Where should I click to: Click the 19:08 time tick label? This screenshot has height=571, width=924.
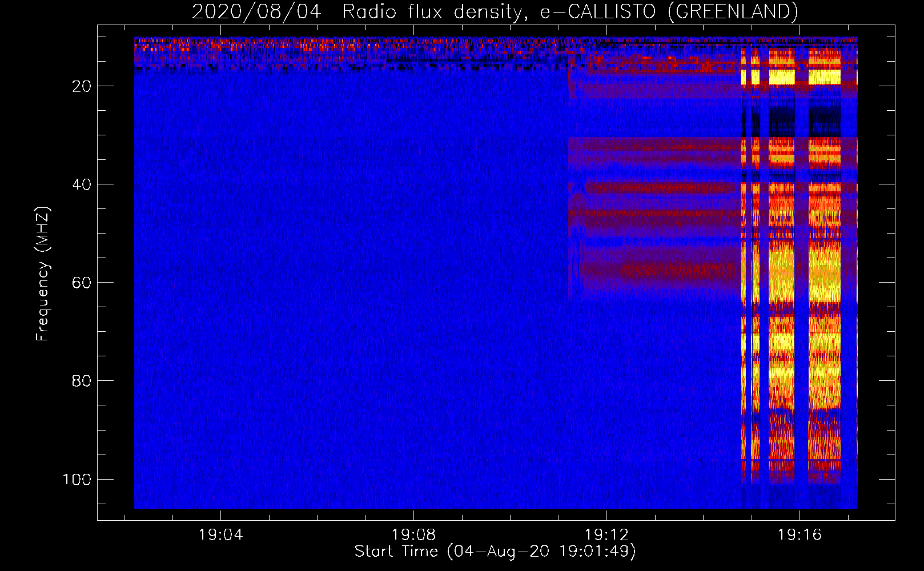tap(413, 535)
